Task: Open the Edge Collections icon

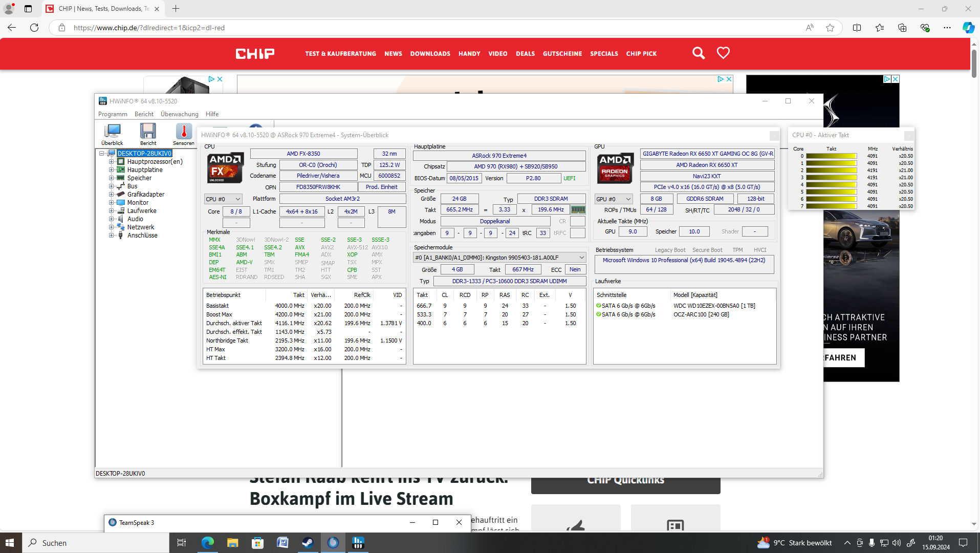Action: (902, 28)
